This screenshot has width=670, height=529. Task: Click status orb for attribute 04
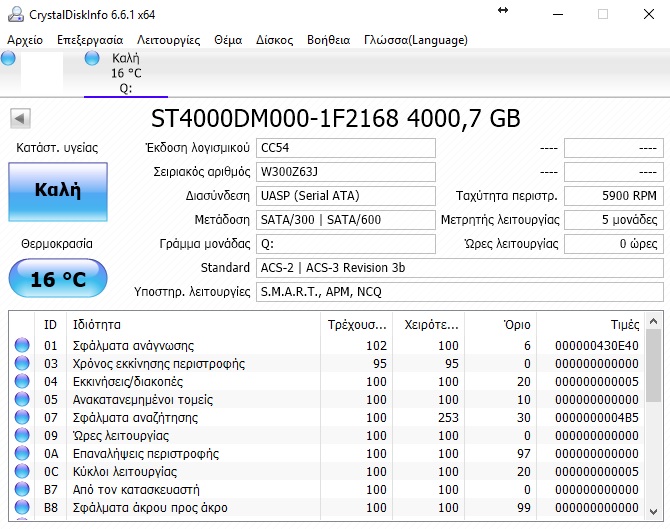click(x=22, y=381)
